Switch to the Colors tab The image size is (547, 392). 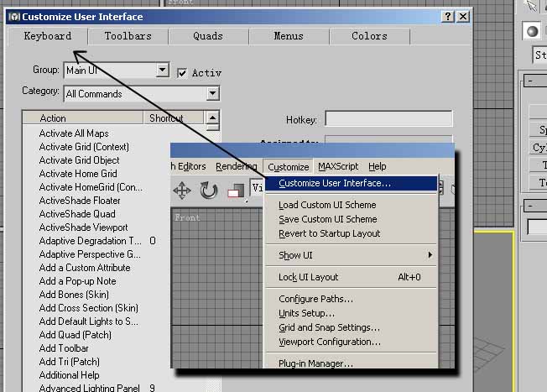pyautogui.click(x=369, y=36)
